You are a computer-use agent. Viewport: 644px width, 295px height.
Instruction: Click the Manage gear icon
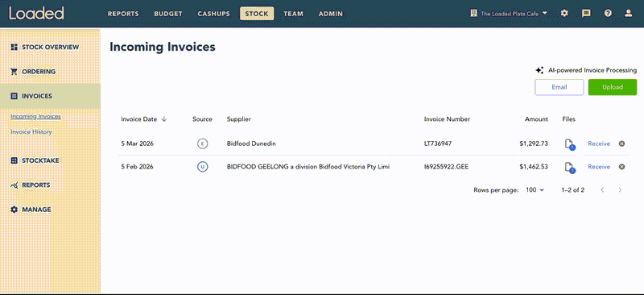(14, 210)
